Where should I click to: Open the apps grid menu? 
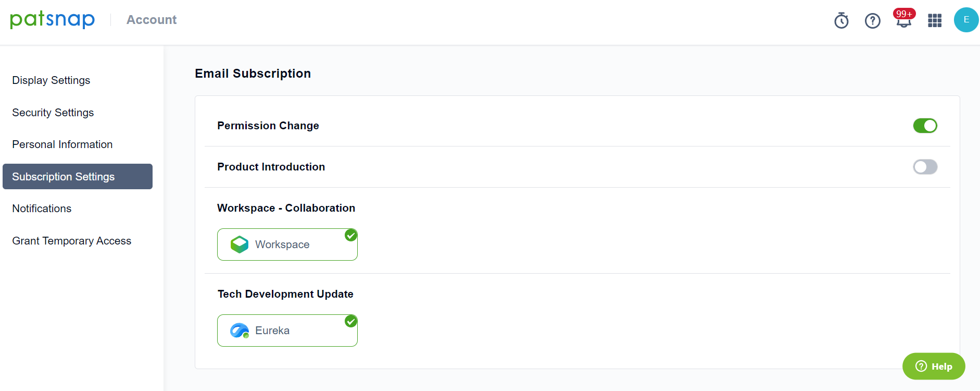(935, 21)
